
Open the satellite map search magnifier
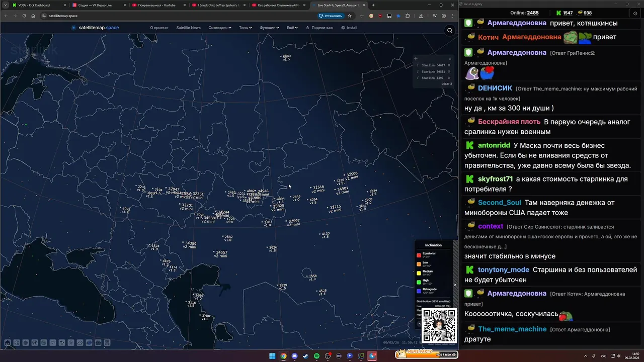pos(450,31)
